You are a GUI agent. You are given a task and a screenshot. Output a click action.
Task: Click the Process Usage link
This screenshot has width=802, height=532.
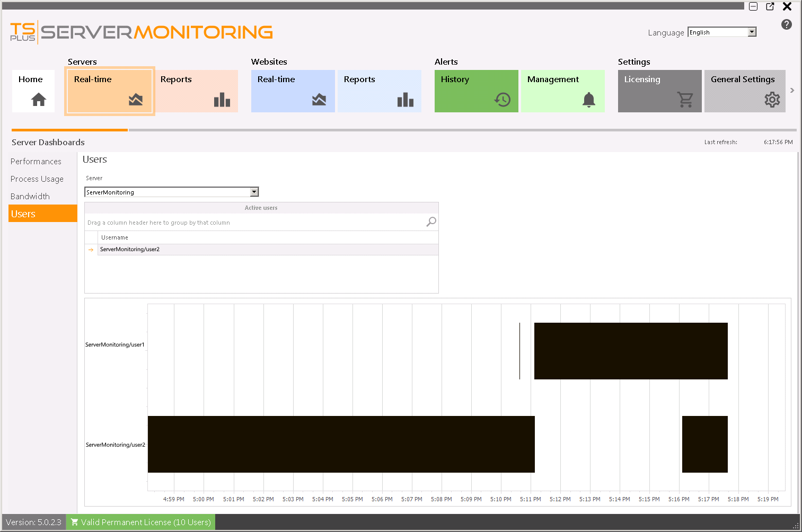37,179
